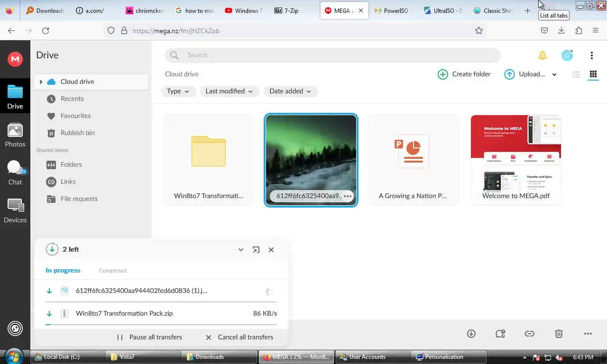Switch to the In progress transfers tab

[x=63, y=271]
